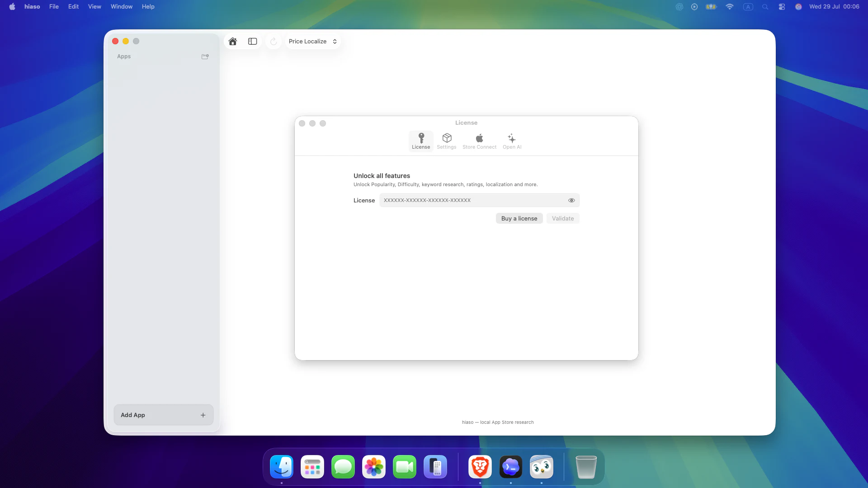
Task: Click the keyboard input source icon
Action: click(748, 7)
